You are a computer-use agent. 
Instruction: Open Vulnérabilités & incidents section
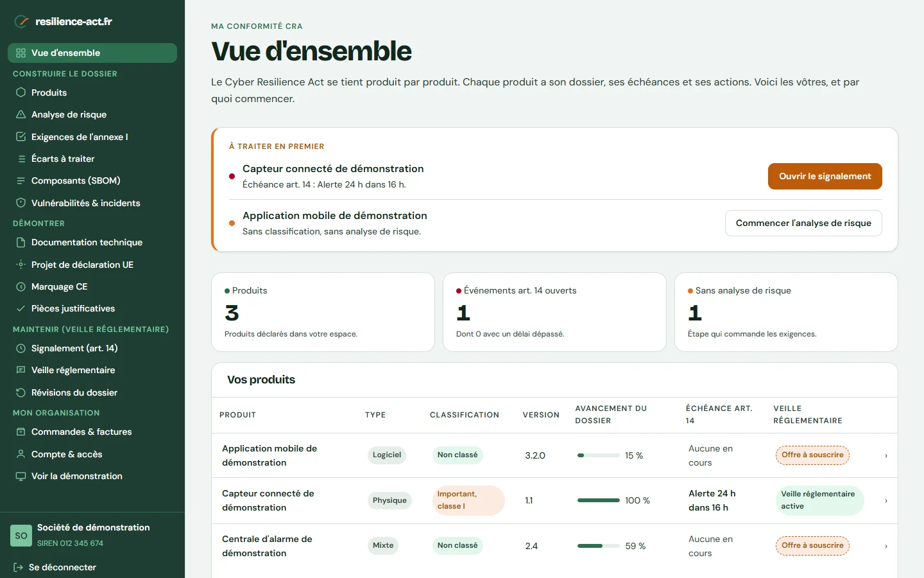pyautogui.click(x=92, y=203)
